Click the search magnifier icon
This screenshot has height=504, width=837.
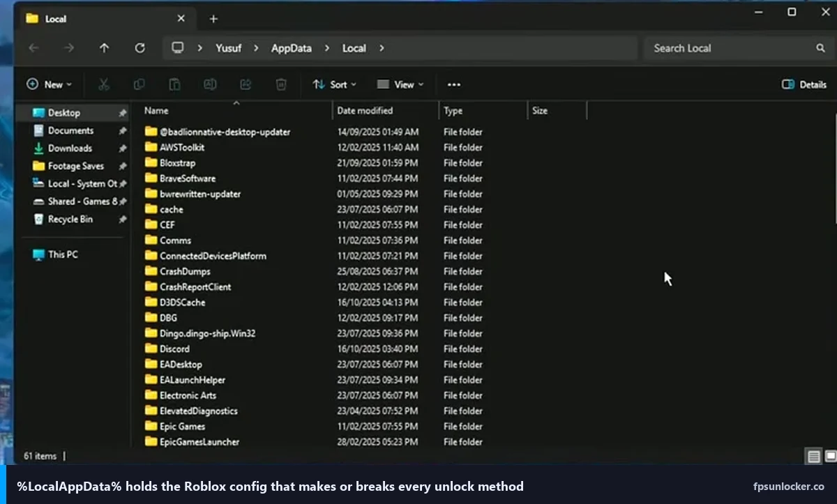(820, 48)
